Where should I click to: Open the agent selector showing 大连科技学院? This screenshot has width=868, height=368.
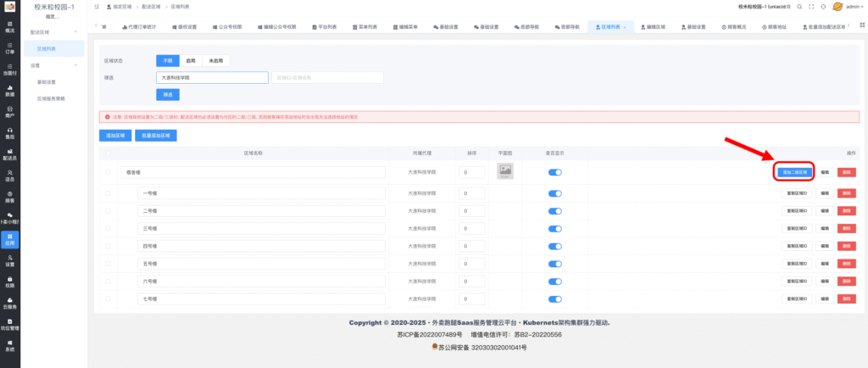(x=213, y=78)
